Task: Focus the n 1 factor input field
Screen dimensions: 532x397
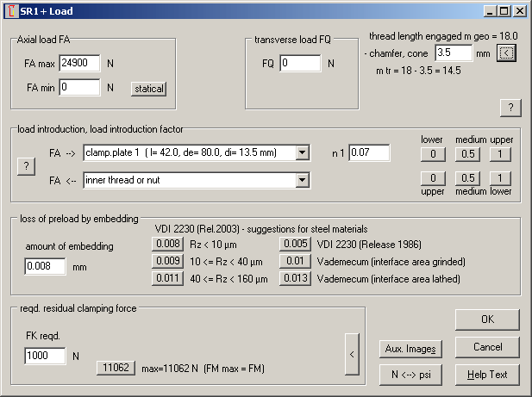Action: pos(369,153)
